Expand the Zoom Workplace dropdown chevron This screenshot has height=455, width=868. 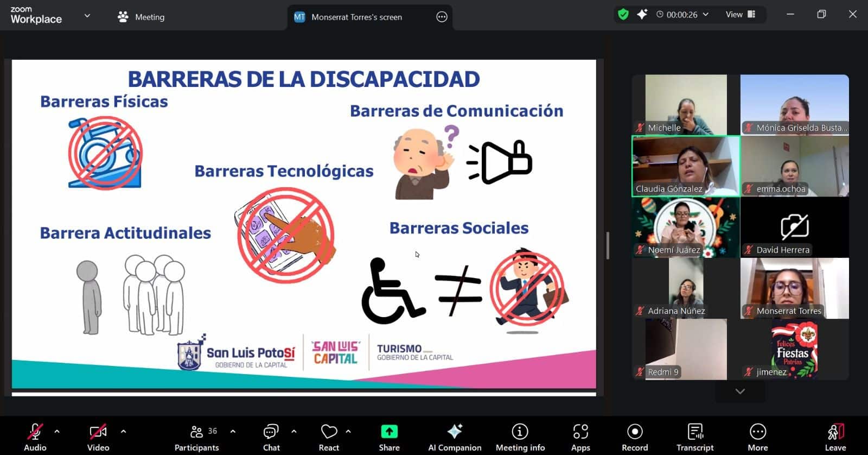(87, 16)
